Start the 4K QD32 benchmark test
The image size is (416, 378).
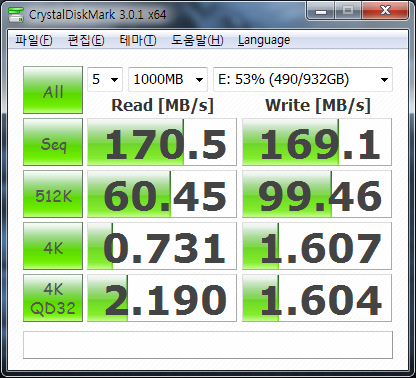[x=53, y=298]
